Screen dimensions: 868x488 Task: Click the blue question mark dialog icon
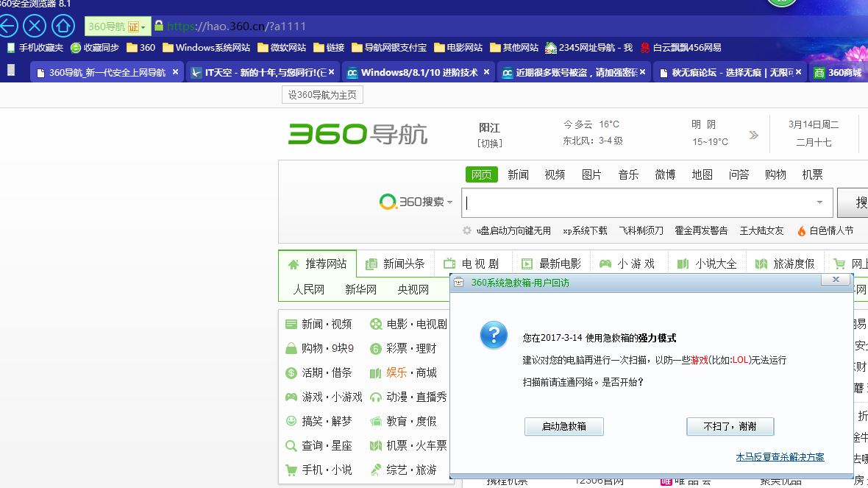[494, 335]
